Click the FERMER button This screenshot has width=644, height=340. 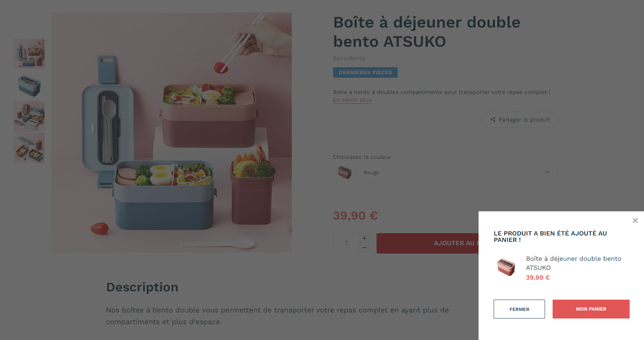coord(519,309)
